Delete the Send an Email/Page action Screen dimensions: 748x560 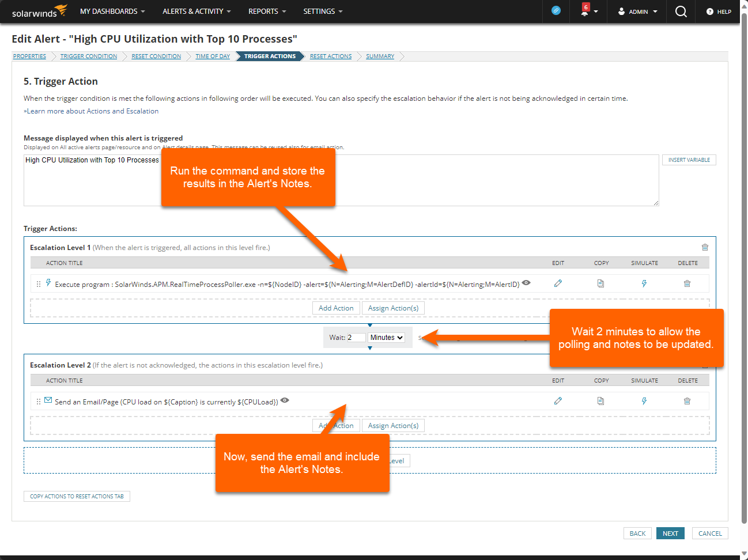687,401
